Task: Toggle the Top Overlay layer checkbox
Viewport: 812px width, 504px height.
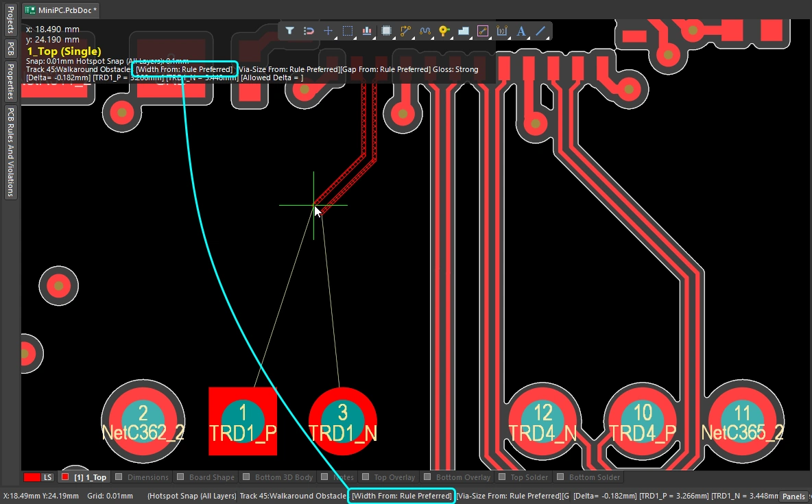Action: click(x=365, y=477)
